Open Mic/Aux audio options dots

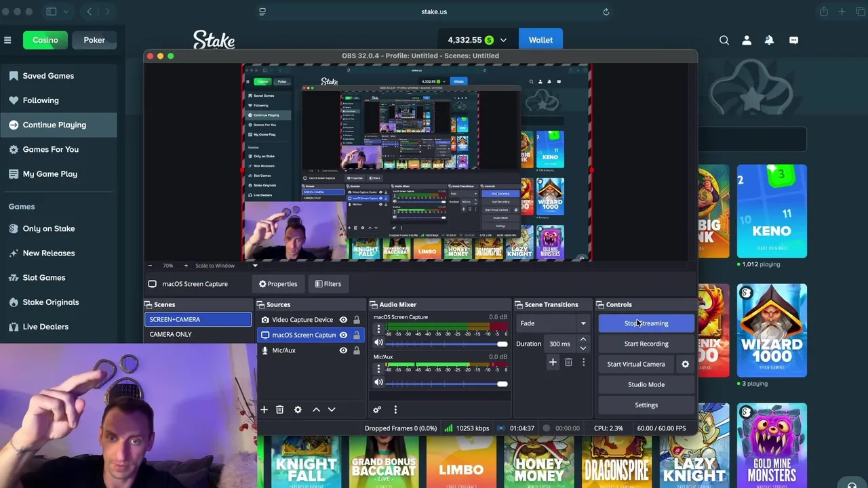coord(378,369)
